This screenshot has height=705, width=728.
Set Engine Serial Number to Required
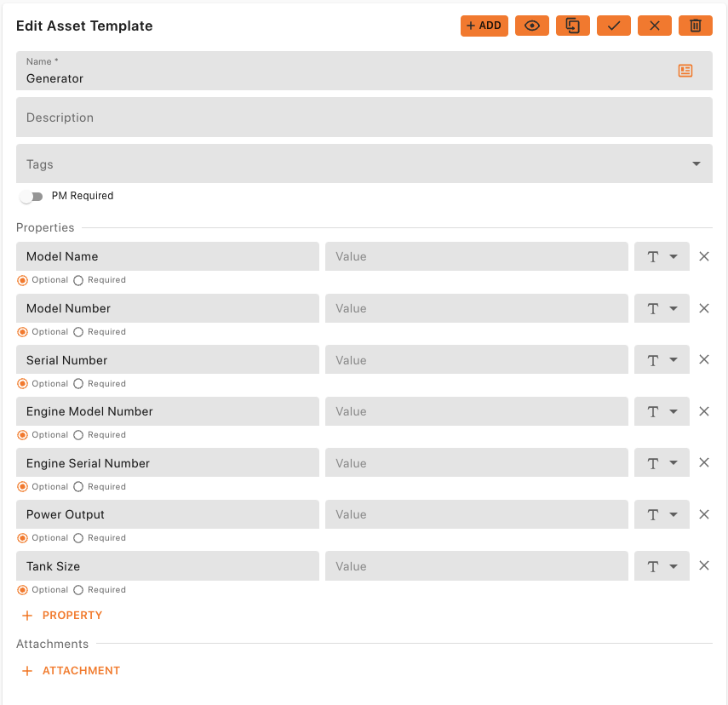point(78,487)
